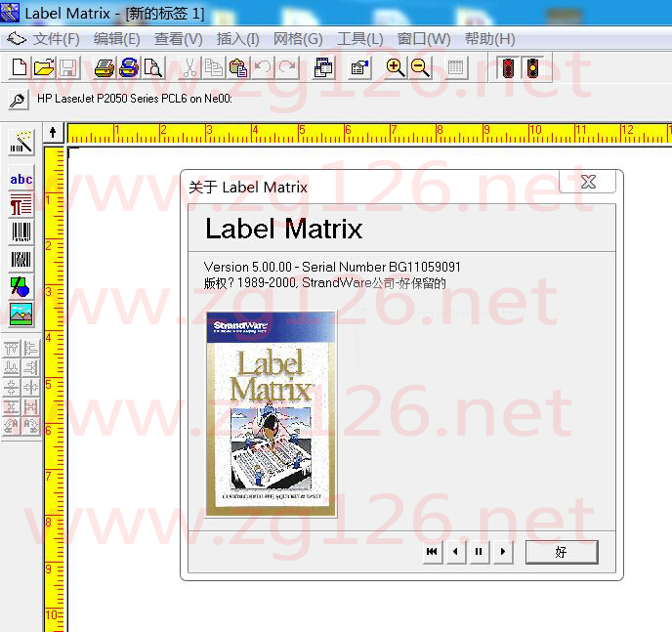
Task: Click the HP LaserJet P2050 printer name text
Action: (135, 99)
